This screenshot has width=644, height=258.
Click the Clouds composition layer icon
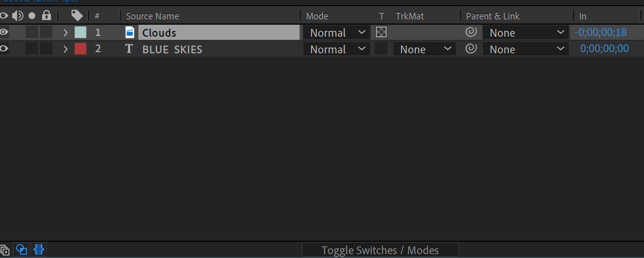(130, 32)
